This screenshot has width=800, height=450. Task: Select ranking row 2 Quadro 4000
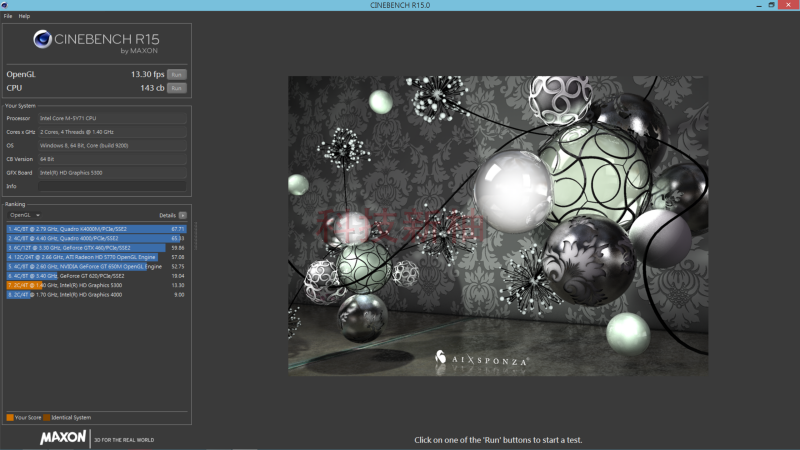96,238
